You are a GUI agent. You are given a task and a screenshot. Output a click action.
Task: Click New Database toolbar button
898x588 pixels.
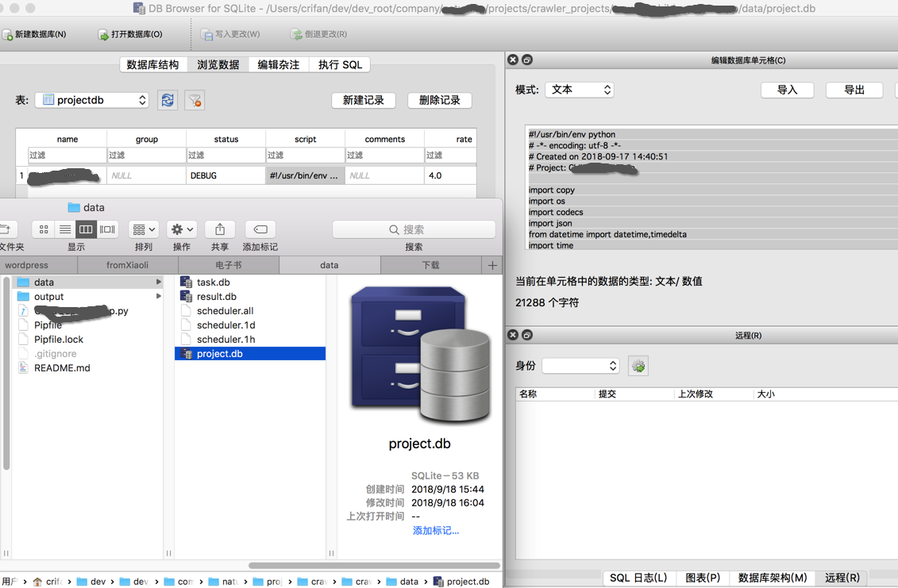pyautogui.click(x=34, y=34)
